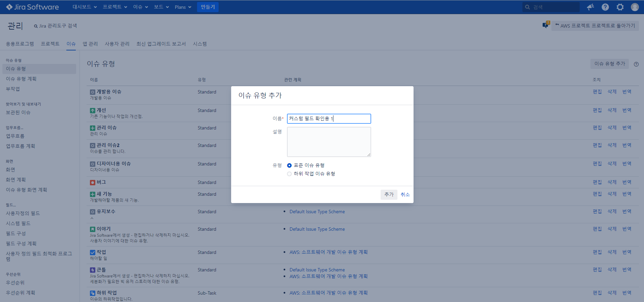Click the 개발용 이슈 type icon
Screen dimensions: 644x302
point(93,92)
